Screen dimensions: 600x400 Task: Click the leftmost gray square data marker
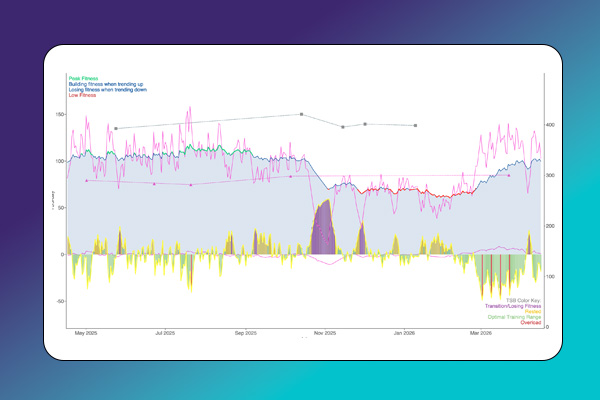click(x=116, y=129)
